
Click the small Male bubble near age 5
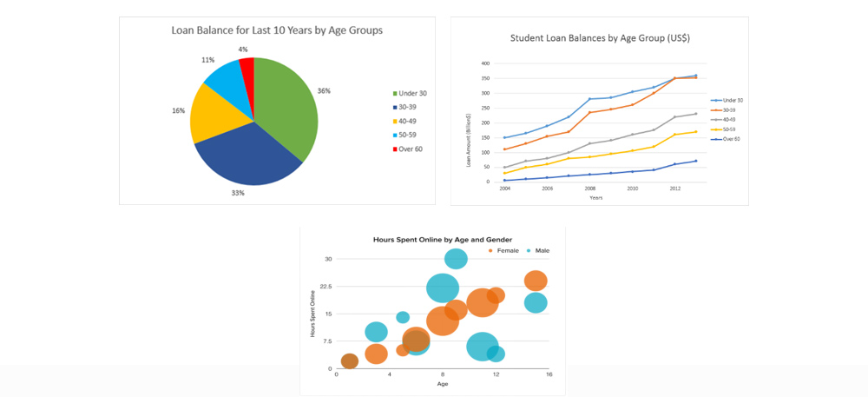pos(403,317)
